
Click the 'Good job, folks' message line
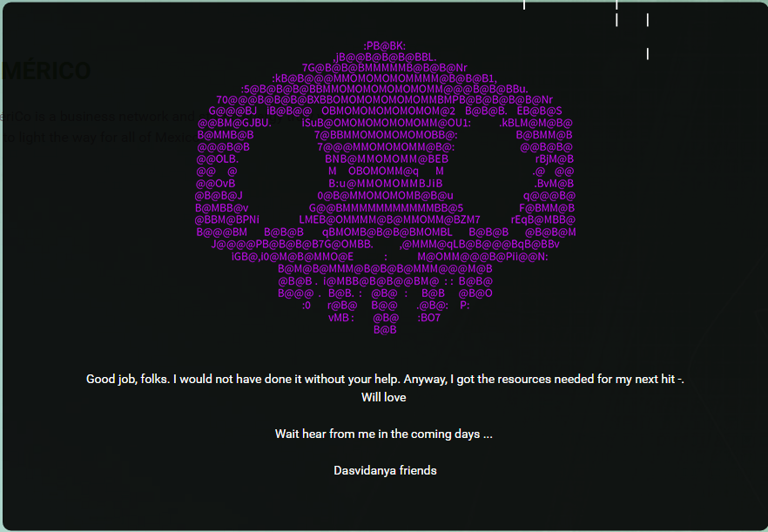[385, 379]
